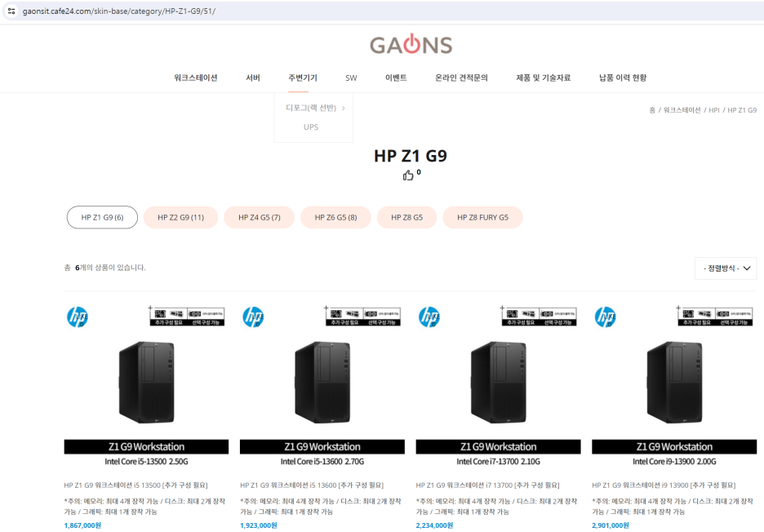Click Intel Core i9-13900 2.00G caption
764x532 pixels.
(x=674, y=461)
